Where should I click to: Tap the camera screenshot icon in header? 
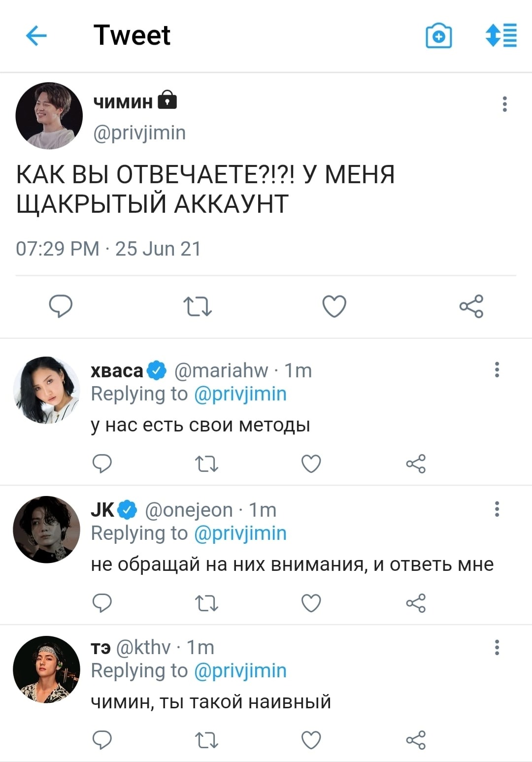click(438, 36)
